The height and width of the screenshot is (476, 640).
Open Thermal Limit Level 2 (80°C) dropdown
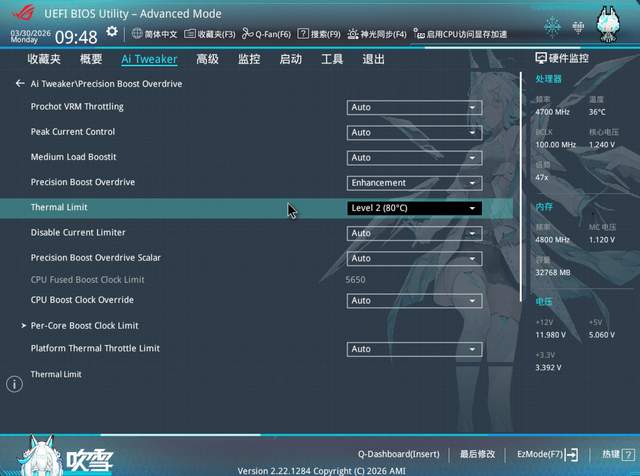click(414, 208)
